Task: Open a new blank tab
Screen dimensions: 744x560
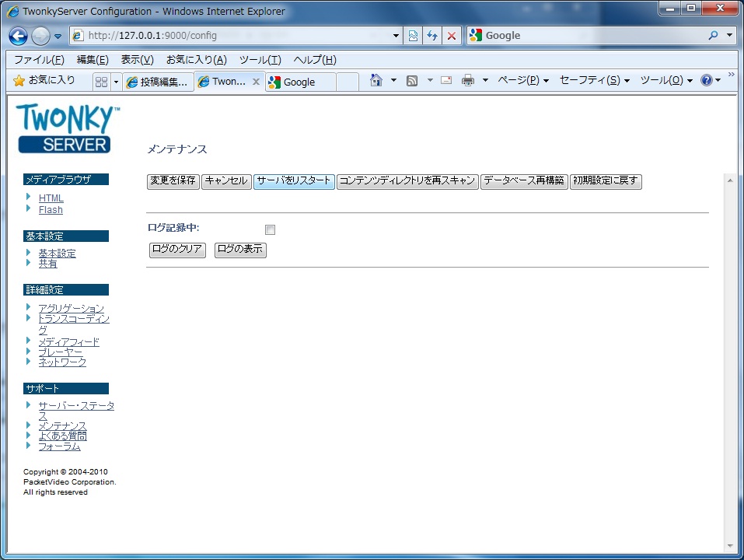Action: click(348, 82)
